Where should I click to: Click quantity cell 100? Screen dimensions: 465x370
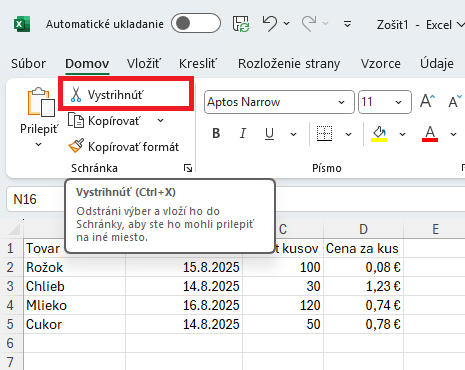click(283, 267)
